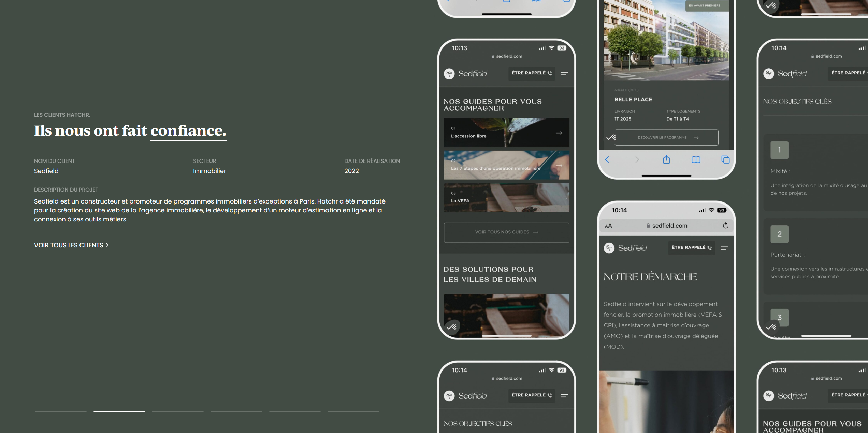Open the bookmarks book icon in the Safari toolbar
This screenshot has width=868, height=433.
pos(696,159)
